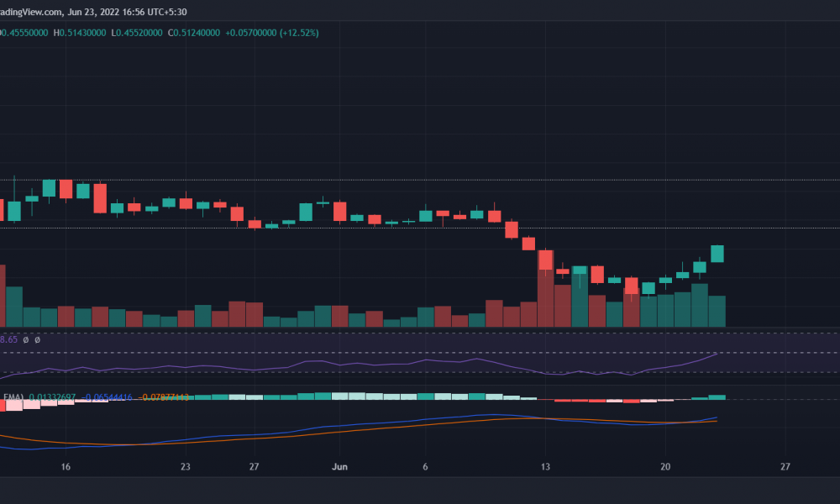Click the RSI value ending 8.65
This screenshot has height=504, width=840.
click(8, 339)
